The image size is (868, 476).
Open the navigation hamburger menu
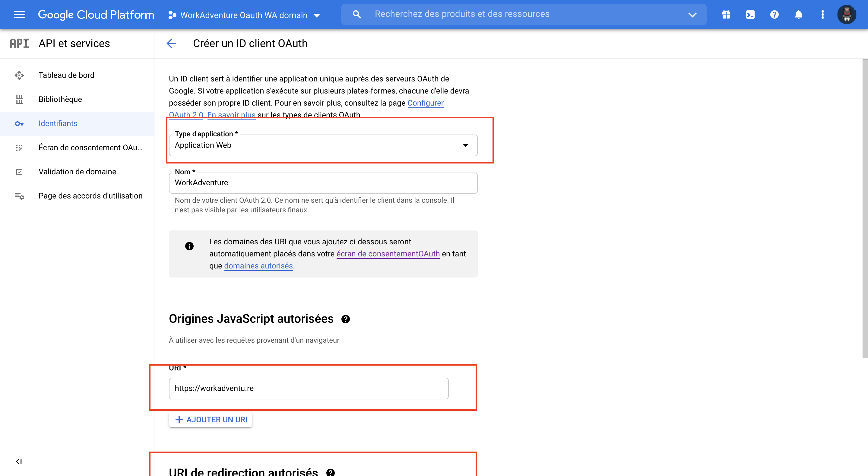pos(19,14)
